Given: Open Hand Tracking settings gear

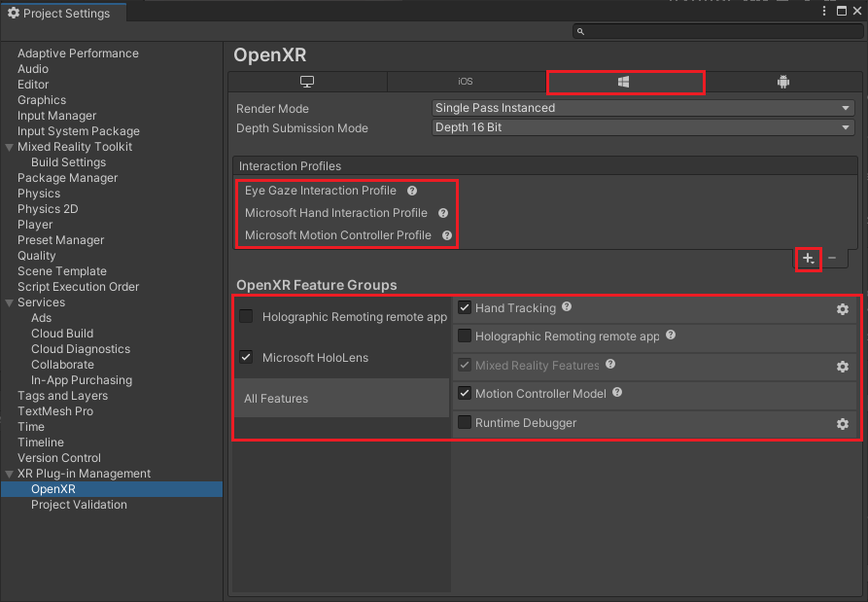Looking at the screenshot, I should (843, 309).
